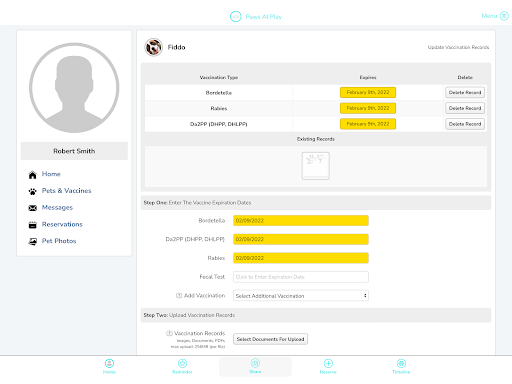This screenshot has width=512, height=384.
Task: Click the calendar icon beside Reservations
Action: [x=32, y=225]
